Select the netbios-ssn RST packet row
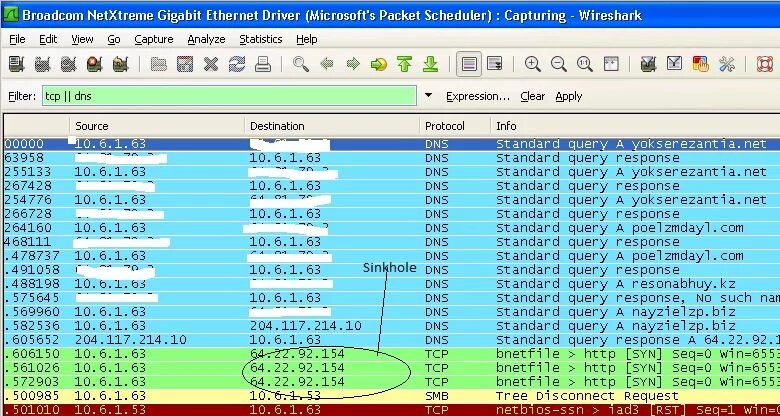Image resolution: width=780 pixels, height=416 pixels. (x=392, y=410)
